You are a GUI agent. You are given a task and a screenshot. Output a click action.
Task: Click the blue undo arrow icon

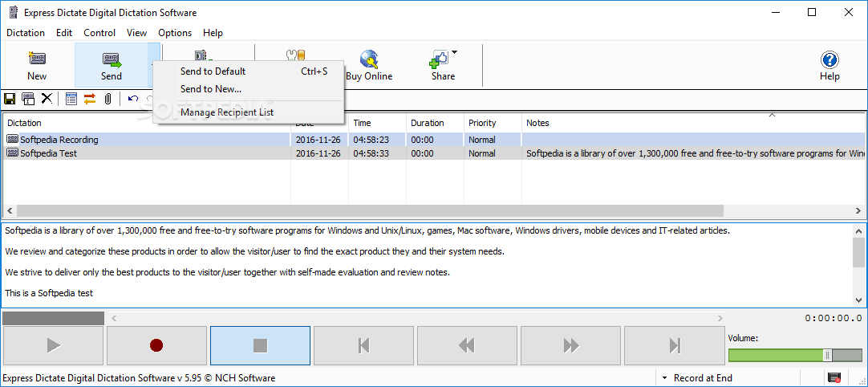133,99
